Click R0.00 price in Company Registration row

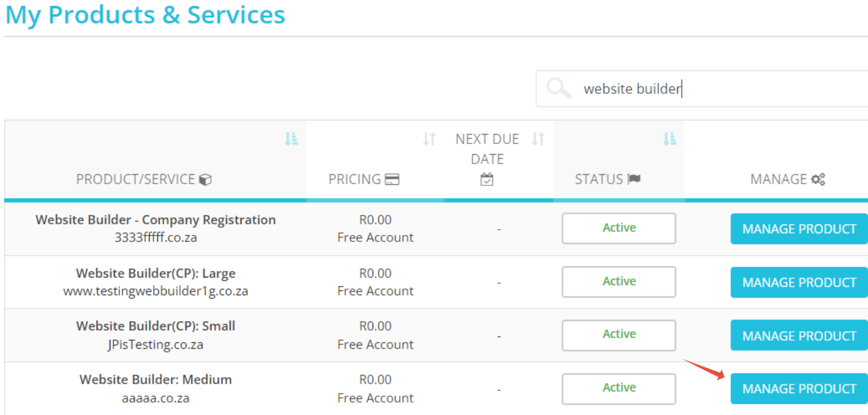pyautogui.click(x=376, y=220)
